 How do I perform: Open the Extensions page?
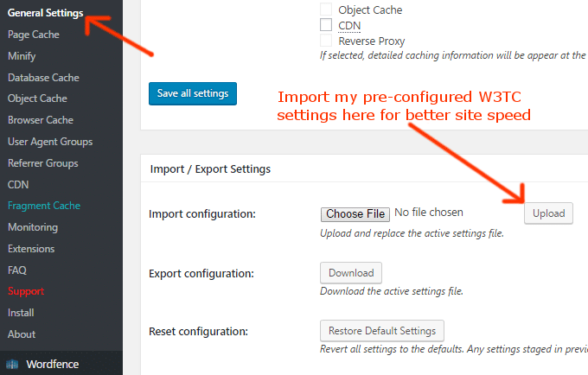click(x=31, y=249)
